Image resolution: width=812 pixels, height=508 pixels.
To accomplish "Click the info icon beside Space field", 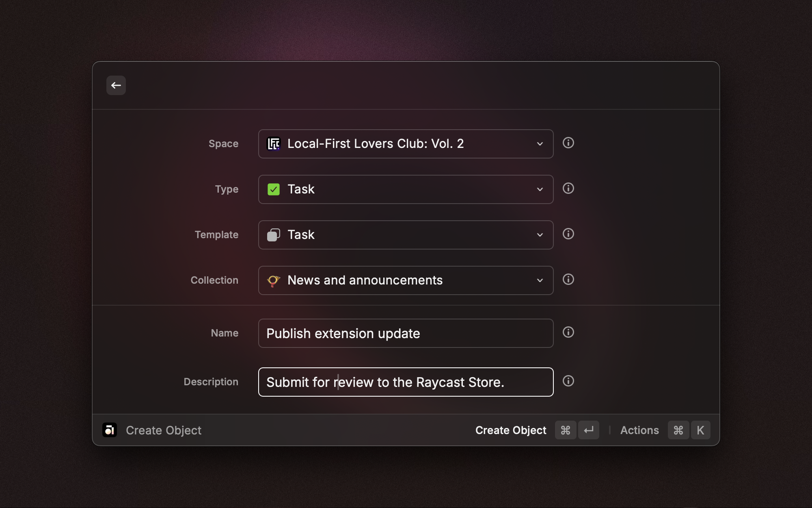I will (x=568, y=143).
